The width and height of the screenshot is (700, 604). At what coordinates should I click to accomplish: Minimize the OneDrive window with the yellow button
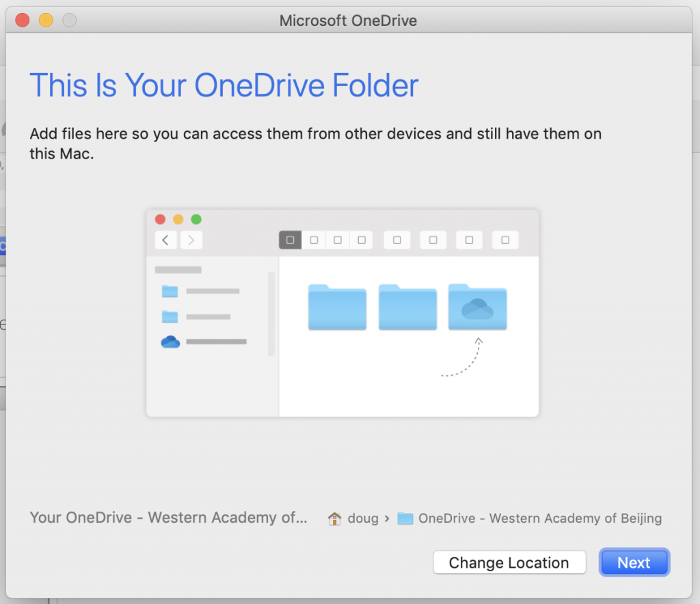pos(46,20)
